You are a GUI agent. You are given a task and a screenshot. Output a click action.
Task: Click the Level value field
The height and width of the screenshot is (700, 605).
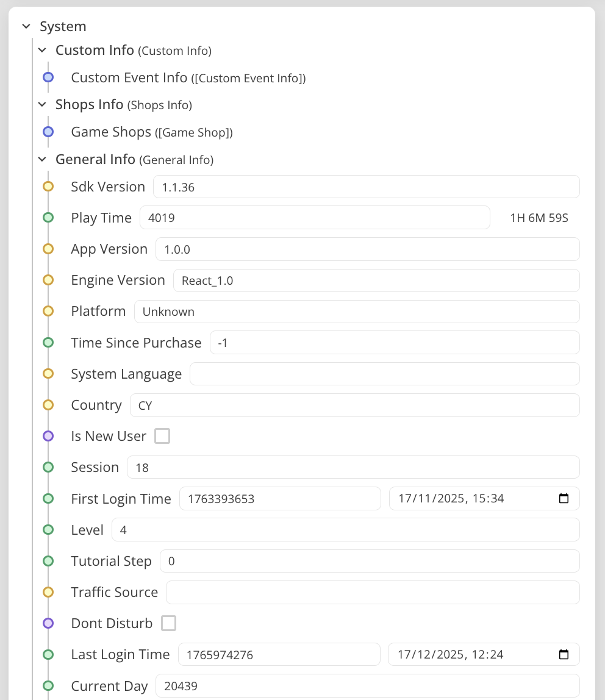(x=345, y=529)
